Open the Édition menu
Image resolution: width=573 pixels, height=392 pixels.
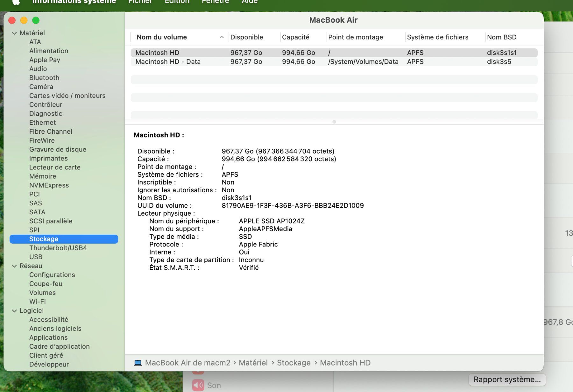pos(177,2)
